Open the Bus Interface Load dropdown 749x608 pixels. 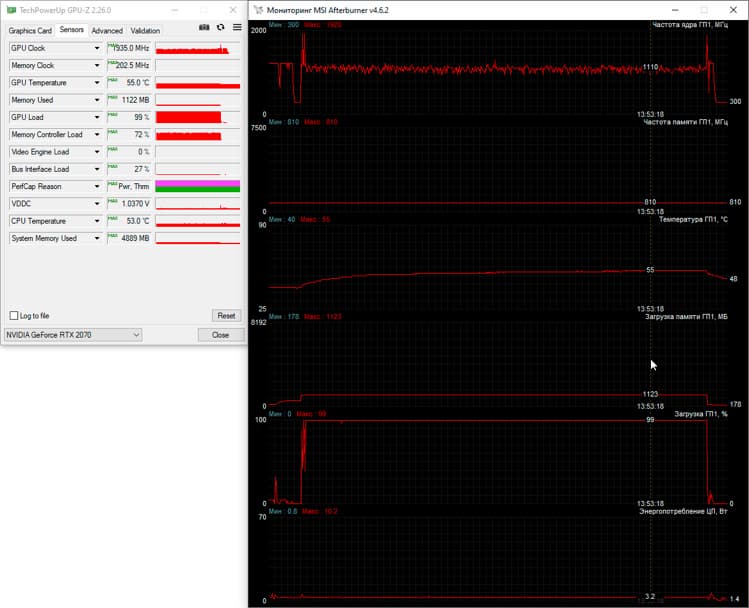point(97,169)
